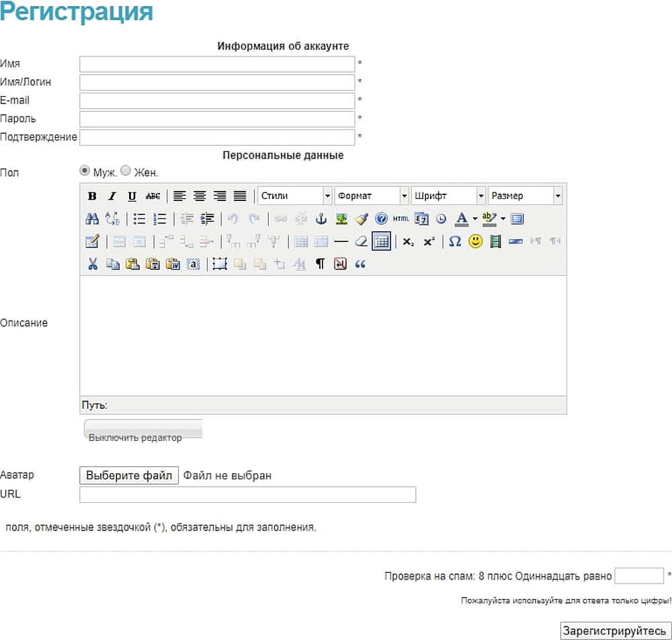Click the binoculars find icon
Viewport: 672px width, 640px height.
[x=92, y=218]
